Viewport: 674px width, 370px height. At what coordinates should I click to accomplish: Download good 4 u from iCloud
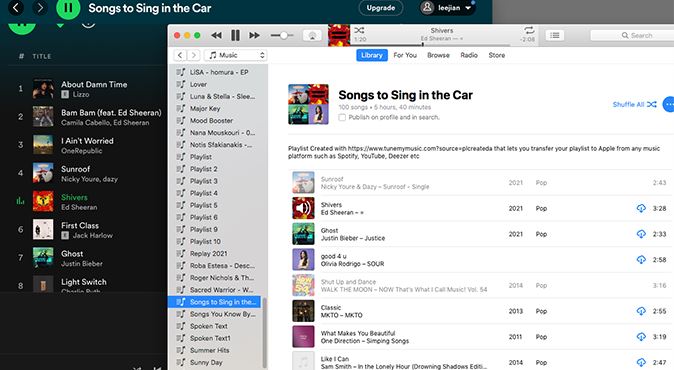click(641, 260)
